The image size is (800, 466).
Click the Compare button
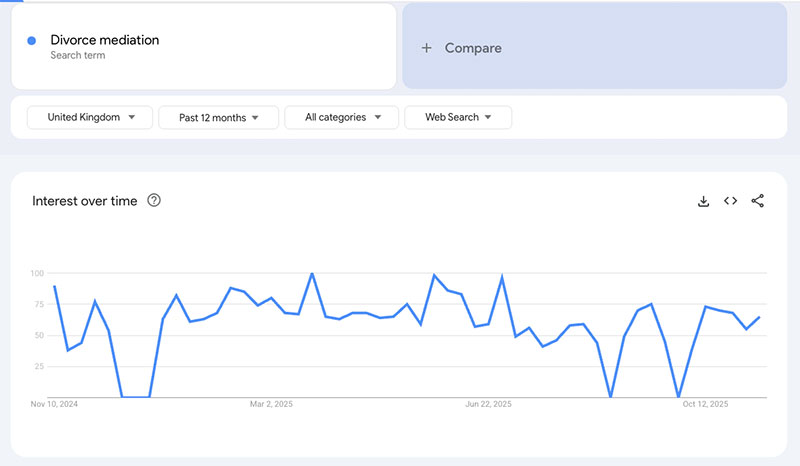point(472,48)
